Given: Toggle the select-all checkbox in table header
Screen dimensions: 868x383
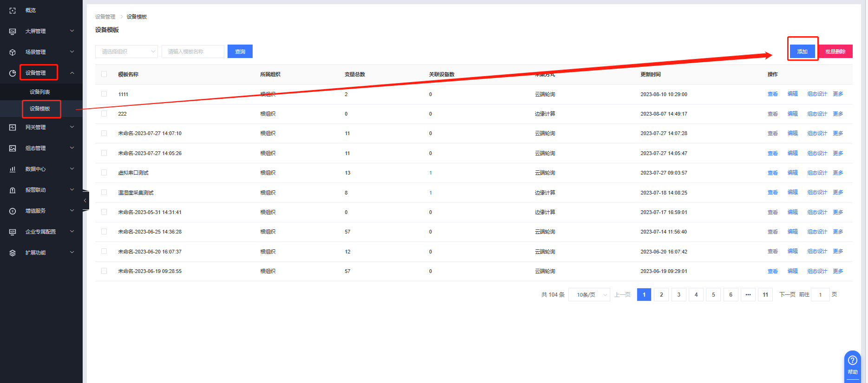Looking at the screenshot, I should [104, 74].
